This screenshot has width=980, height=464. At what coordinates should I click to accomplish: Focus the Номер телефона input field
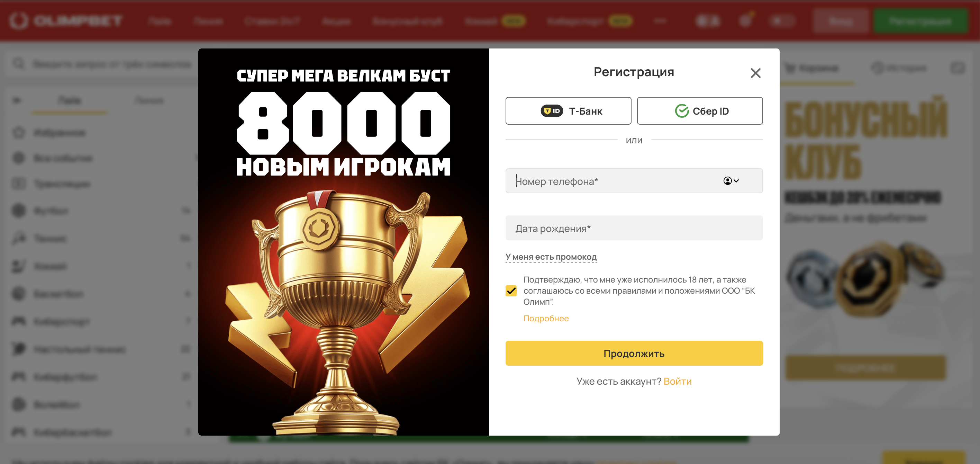point(634,181)
